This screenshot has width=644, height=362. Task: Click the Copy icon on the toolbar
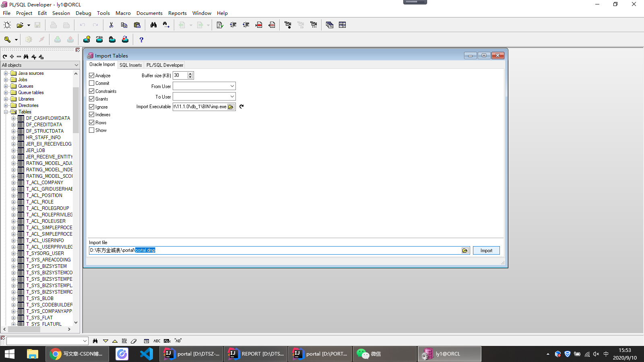tap(124, 25)
